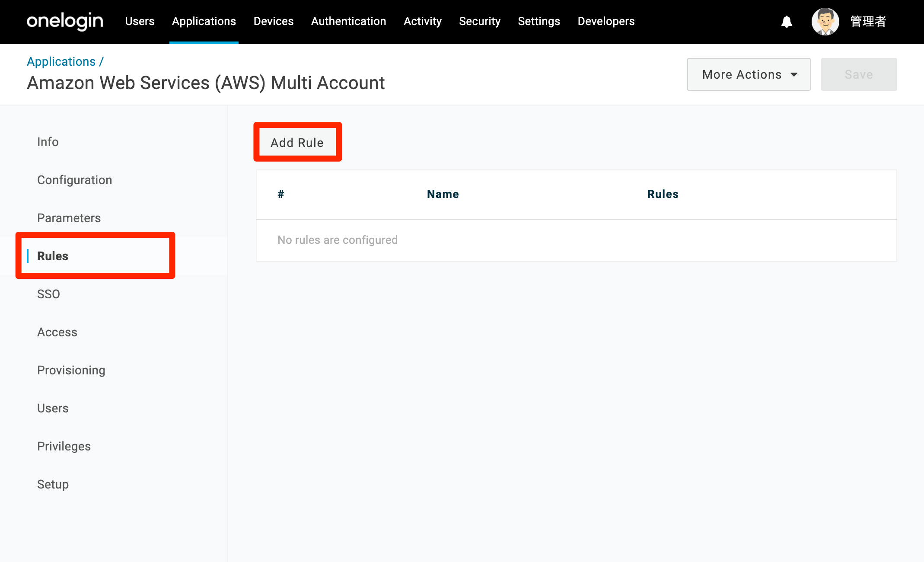Viewport: 924px width, 562px height.
Task: Click the Add Rule button
Action: tap(297, 142)
